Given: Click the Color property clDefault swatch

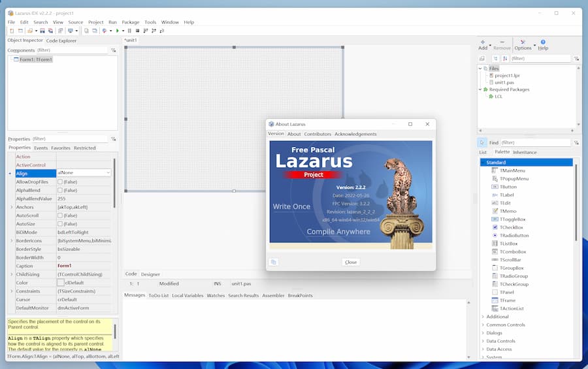Looking at the screenshot, I should 61,282.
